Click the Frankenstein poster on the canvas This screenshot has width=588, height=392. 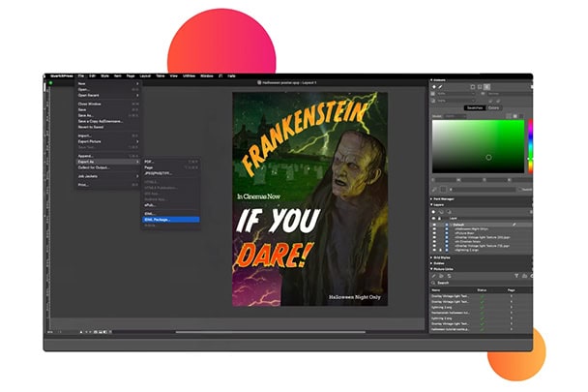click(x=310, y=199)
